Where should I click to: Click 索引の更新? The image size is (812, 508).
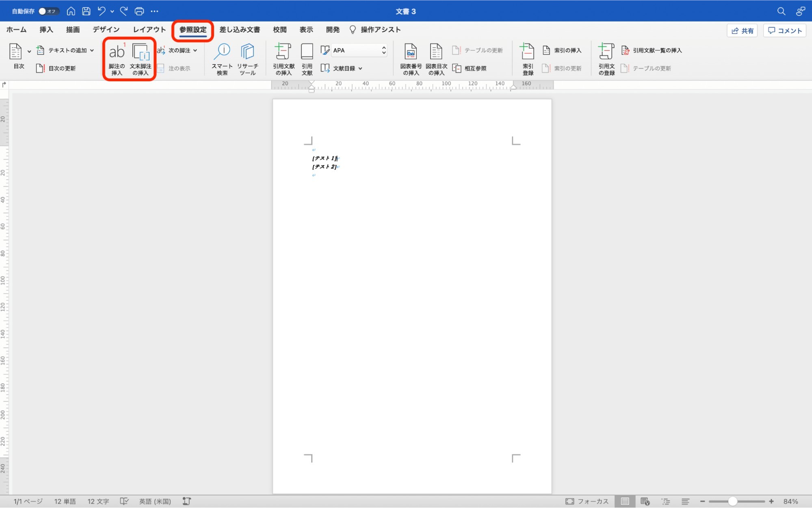pos(562,68)
